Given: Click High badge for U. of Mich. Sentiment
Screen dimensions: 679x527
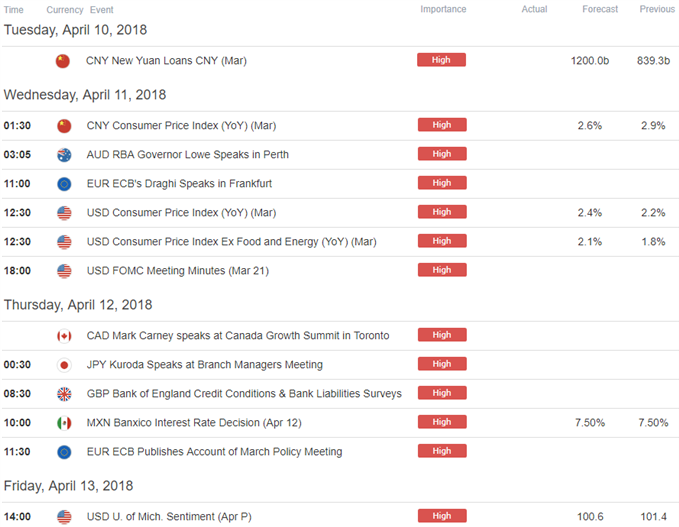Looking at the screenshot, I should click(442, 516).
